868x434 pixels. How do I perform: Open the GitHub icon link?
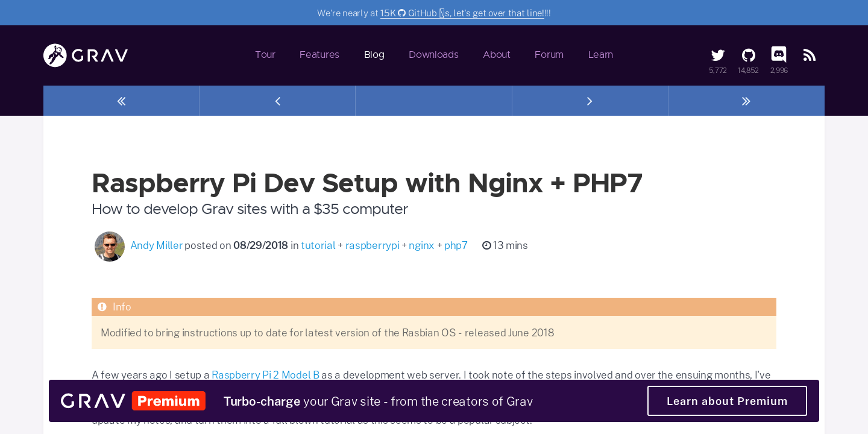(748, 55)
